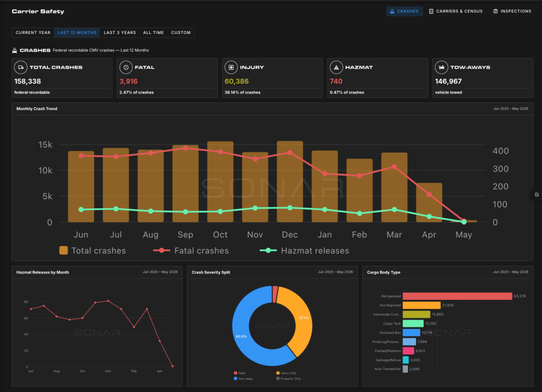Open the side panel S handle
Image resolution: width=542 pixels, height=392 pixels.
pyautogui.click(x=537, y=195)
